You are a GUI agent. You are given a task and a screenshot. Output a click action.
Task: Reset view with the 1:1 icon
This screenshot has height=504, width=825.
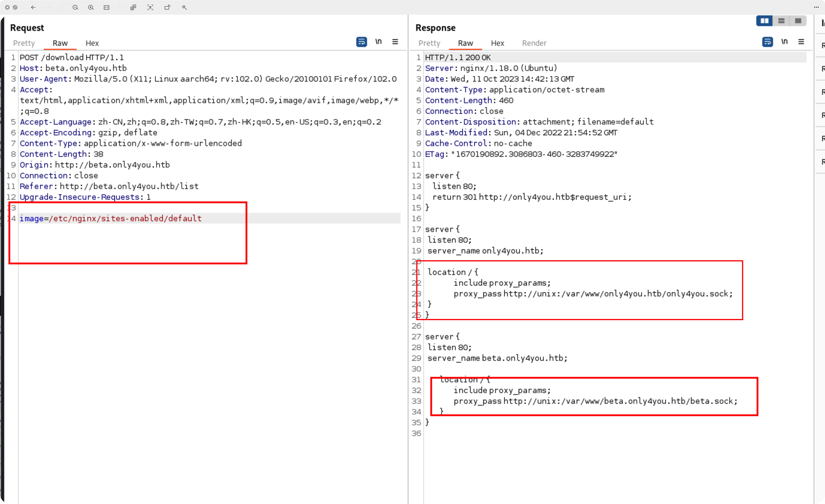pyautogui.click(x=107, y=7)
